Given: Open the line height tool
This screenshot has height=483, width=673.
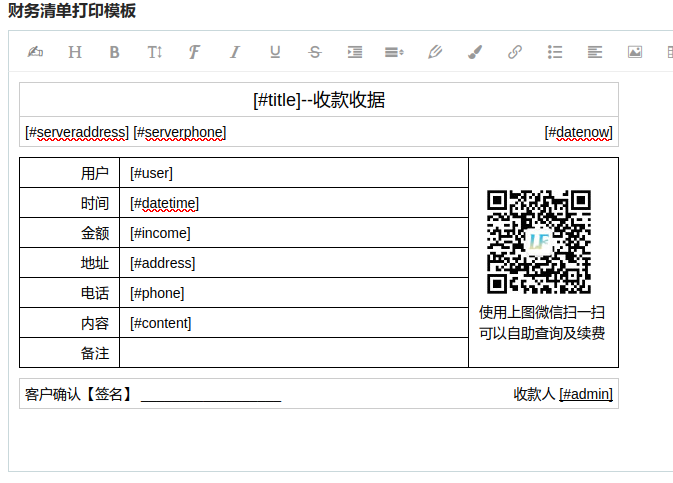Looking at the screenshot, I should click(x=395, y=52).
